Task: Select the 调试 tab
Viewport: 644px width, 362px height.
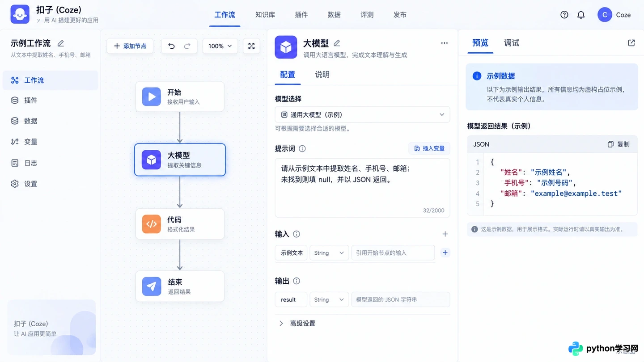Action: (x=512, y=43)
